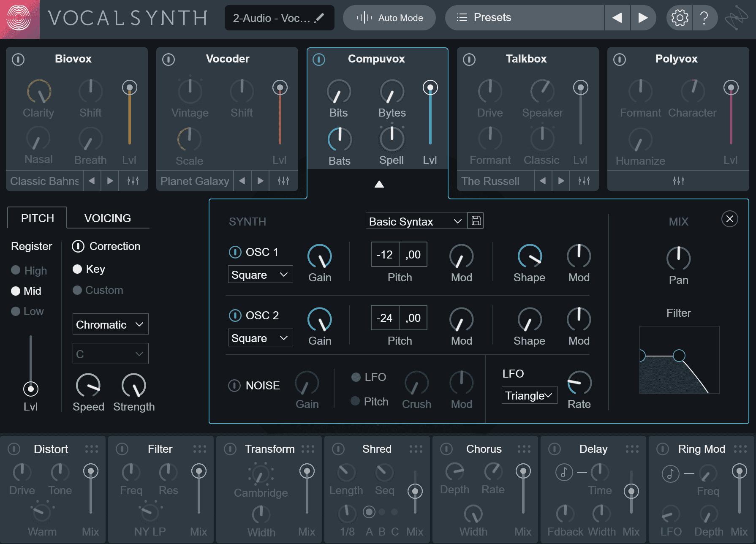
Task: Click the Delay tempo sync note icon
Action: (564, 472)
